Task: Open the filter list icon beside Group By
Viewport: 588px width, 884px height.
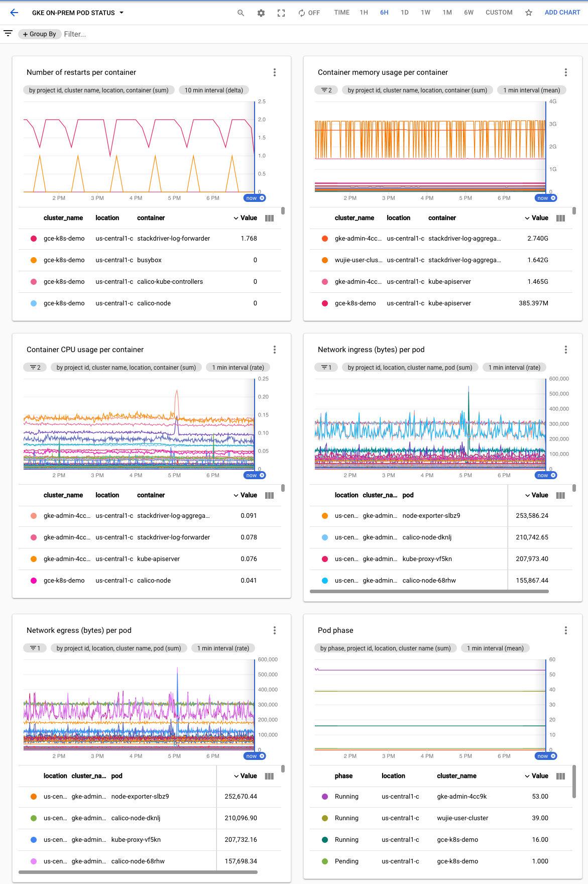Action: (x=8, y=34)
